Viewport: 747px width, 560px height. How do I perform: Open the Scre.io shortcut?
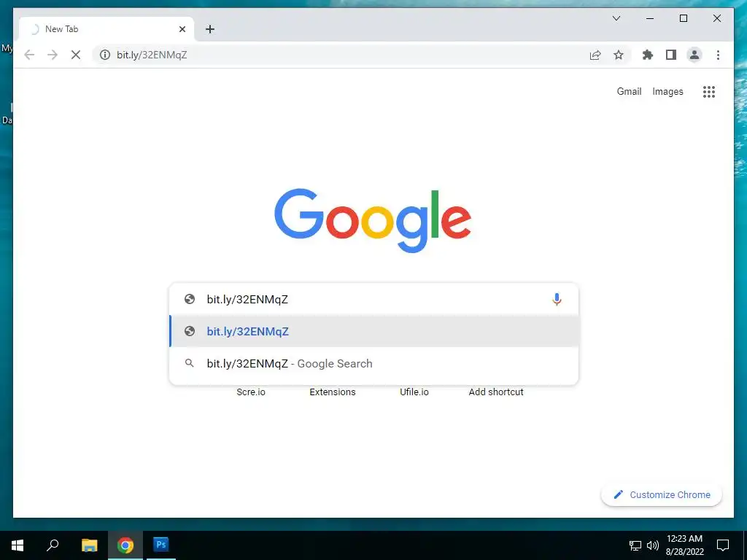251,392
